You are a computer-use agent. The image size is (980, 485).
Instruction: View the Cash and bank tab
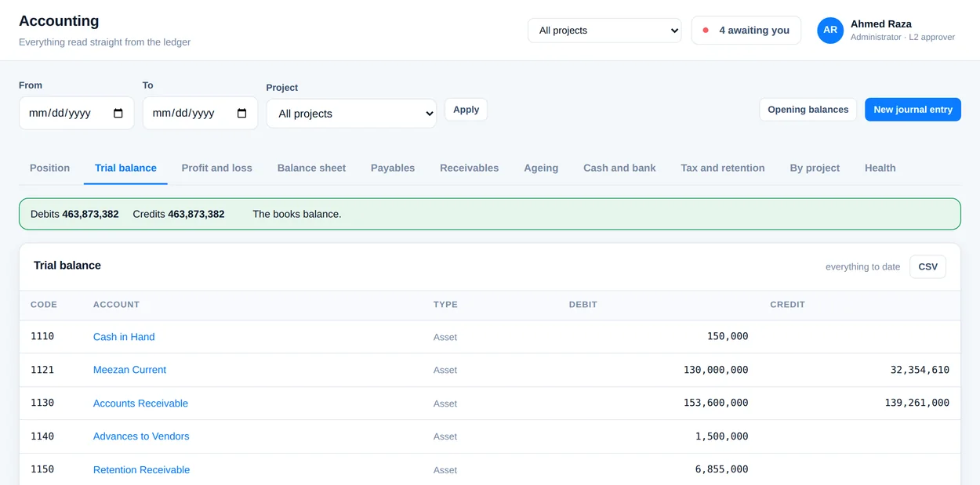coord(619,168)
